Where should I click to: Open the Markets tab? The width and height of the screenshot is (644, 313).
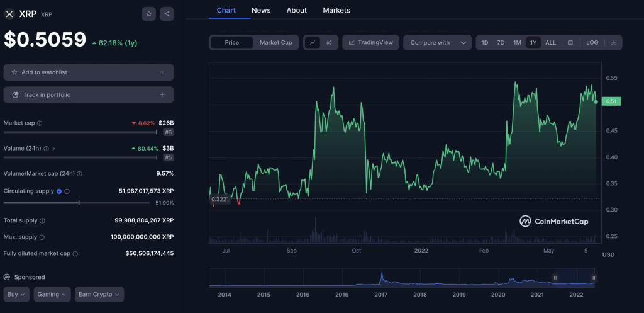coord(336,10)
